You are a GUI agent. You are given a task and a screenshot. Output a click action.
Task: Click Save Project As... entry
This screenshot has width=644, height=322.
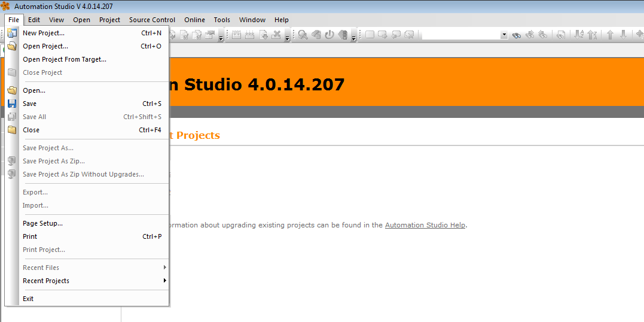(87, 148)
